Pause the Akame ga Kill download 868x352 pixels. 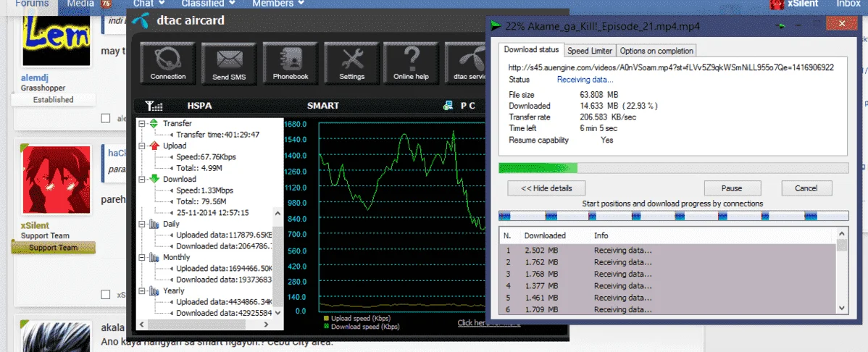pos(732,188)
